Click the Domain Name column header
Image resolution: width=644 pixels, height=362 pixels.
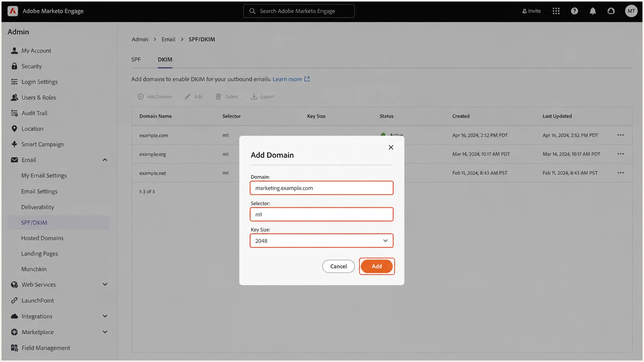pos(156,116)
